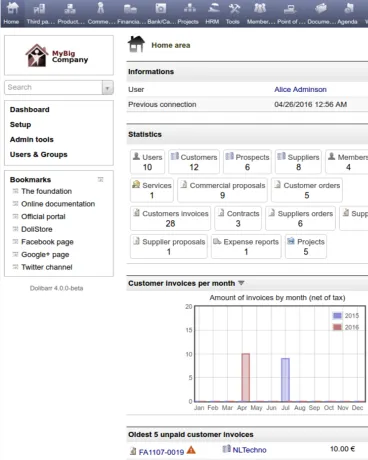Click the 2015 legend color swatch
The image size is (368, 460).
click(x=337, y=315)
